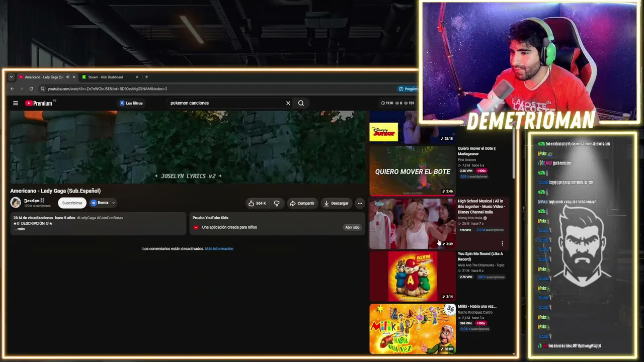Image resolution: width=644 pixels, height=362 pixels.
Task: Open the Miliki - Había una vez title
Action: 477,306
